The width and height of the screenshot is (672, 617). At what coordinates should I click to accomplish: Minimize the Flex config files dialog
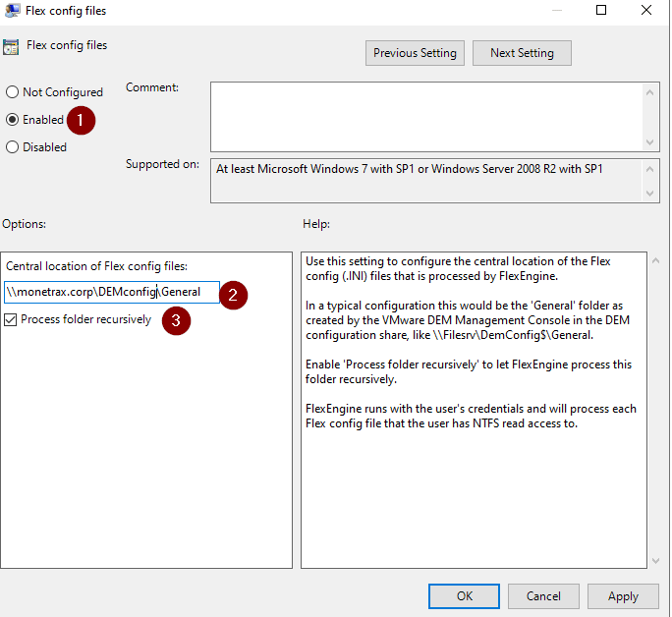click(x=556, y=11)
